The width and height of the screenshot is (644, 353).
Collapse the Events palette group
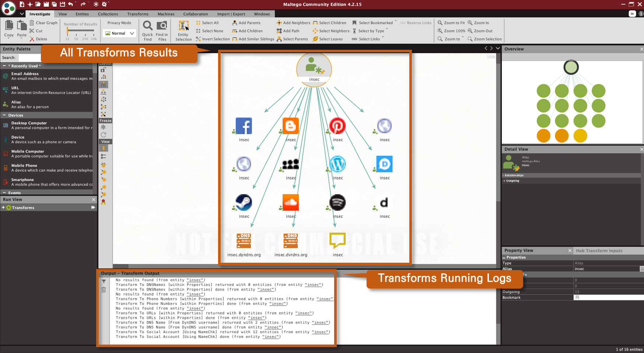pos(4,193)
